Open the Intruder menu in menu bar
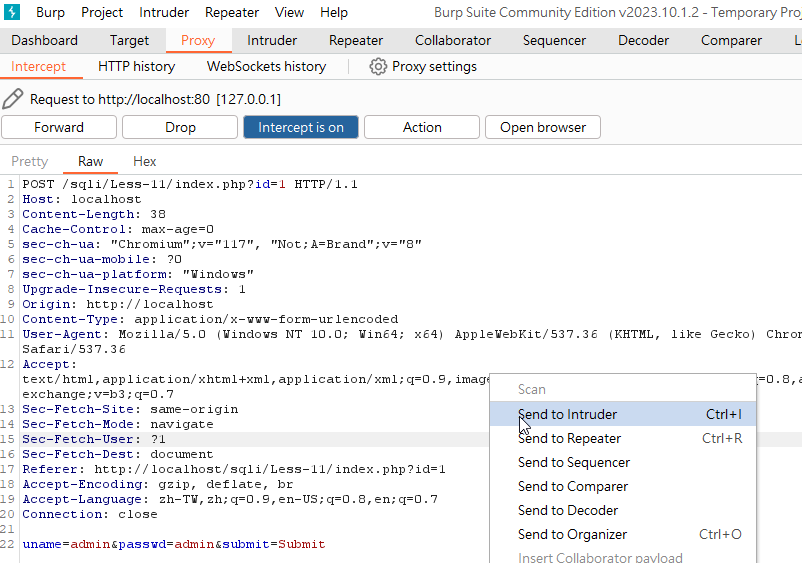The width and height of the screenshot is (802, 563). tap(164, 12)
